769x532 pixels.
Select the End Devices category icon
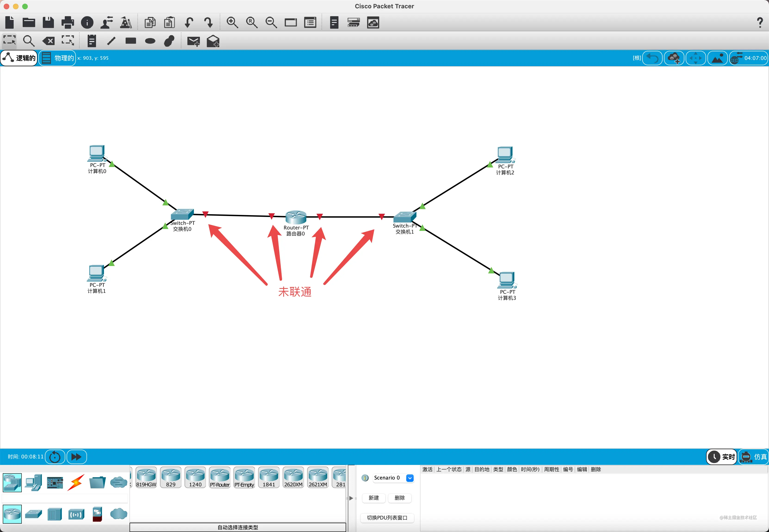click(33, 482)
